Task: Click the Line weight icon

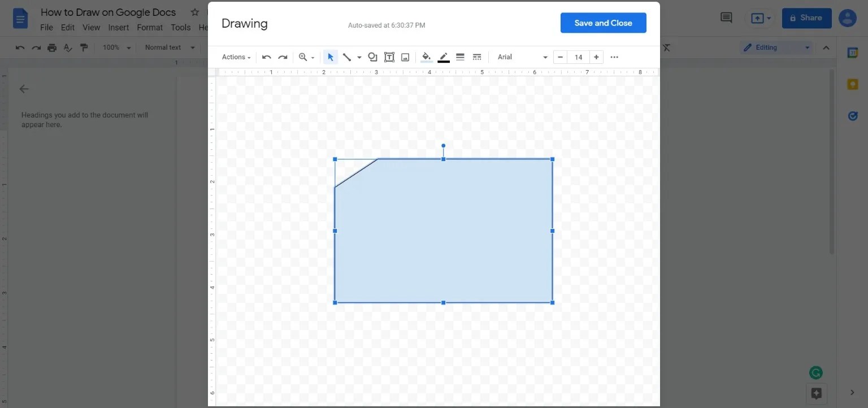Action: coord(460,57)
